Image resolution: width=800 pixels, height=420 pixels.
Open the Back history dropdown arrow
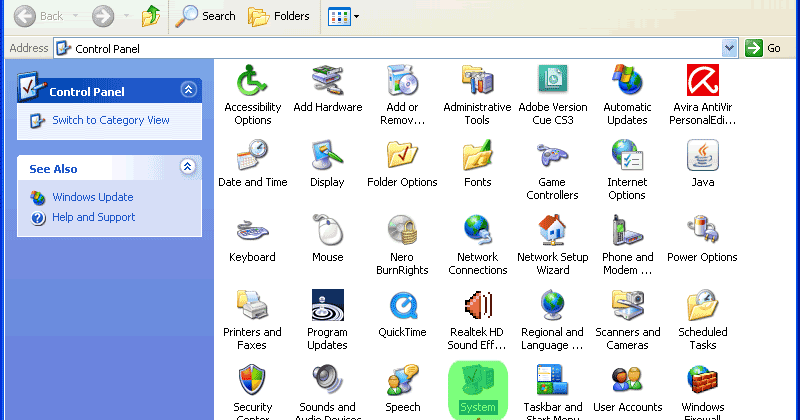(76, 16)
